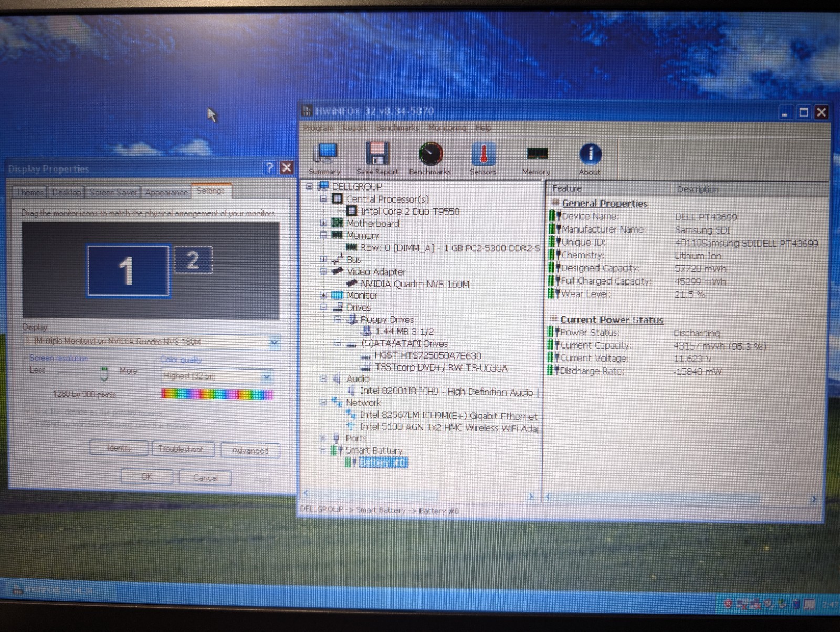Click Cancel in Display Properties
Viewport: 840px width, 632px height.
click(x=205, y=478)
